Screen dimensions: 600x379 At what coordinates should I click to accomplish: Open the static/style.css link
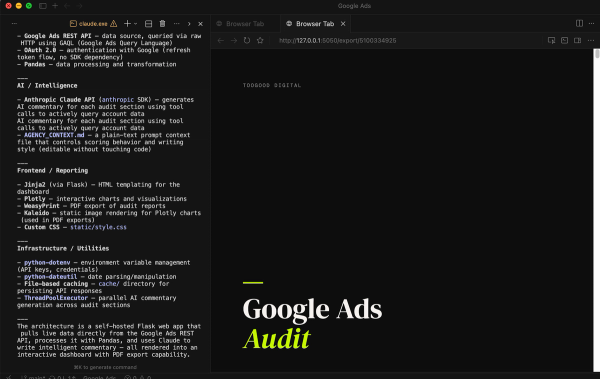pos(98,227)
